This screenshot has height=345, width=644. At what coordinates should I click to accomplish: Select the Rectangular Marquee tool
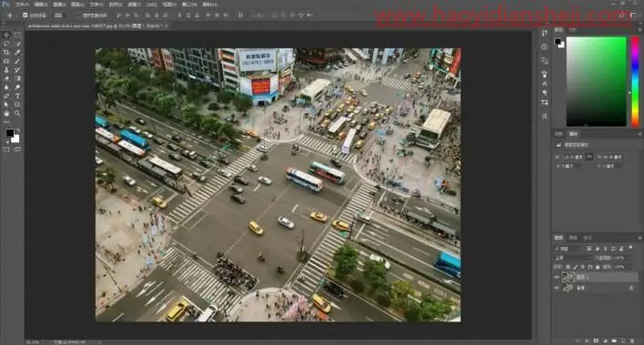tap(17, 35)
